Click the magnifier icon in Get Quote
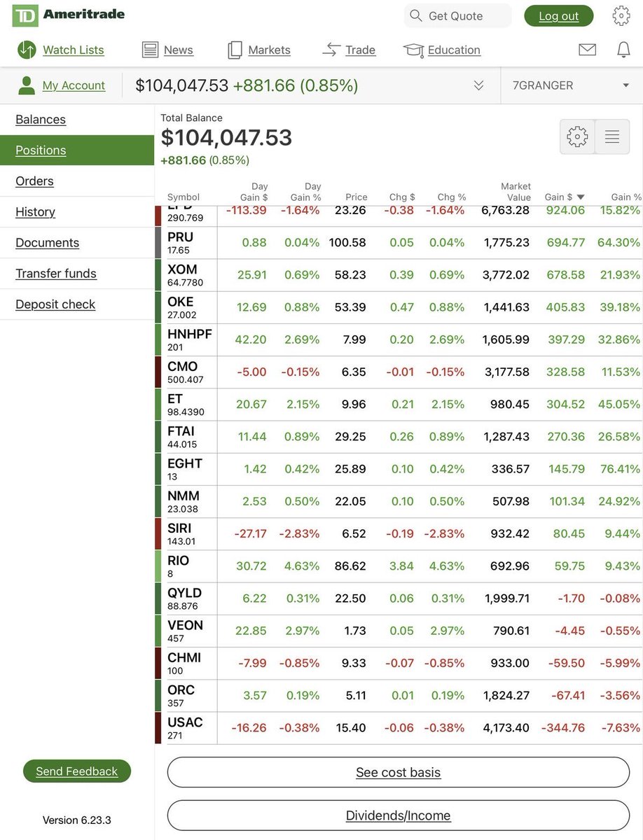 (x=416, y=15)
